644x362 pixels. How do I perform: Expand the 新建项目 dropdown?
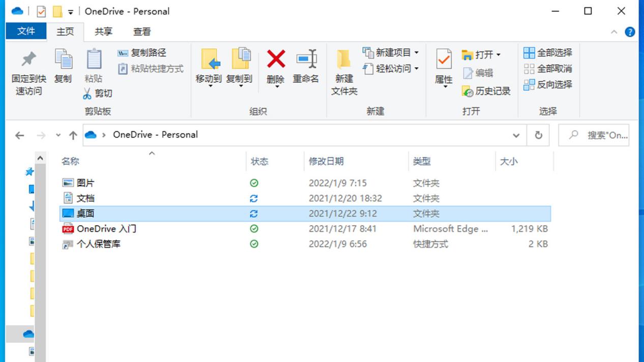coord(416,52)
